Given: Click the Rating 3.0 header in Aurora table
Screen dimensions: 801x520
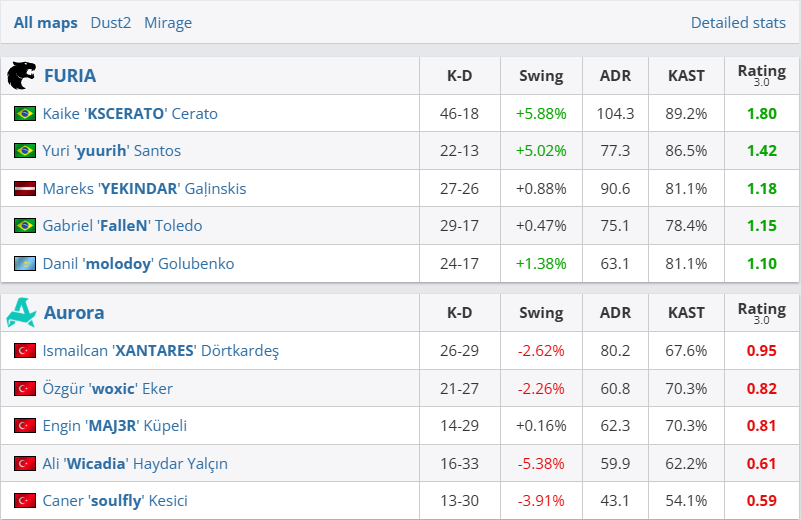Looking at the screenshot, I should point(762,313).
